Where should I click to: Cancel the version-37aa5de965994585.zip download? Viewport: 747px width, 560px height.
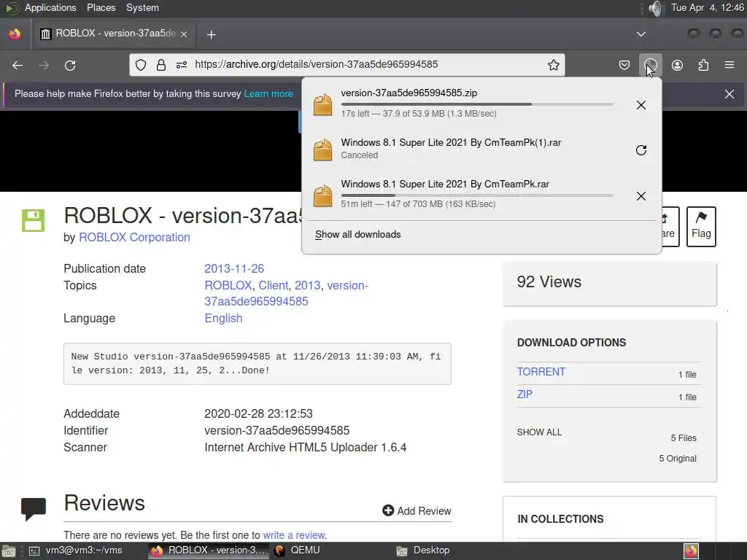(x=641, y=105)
